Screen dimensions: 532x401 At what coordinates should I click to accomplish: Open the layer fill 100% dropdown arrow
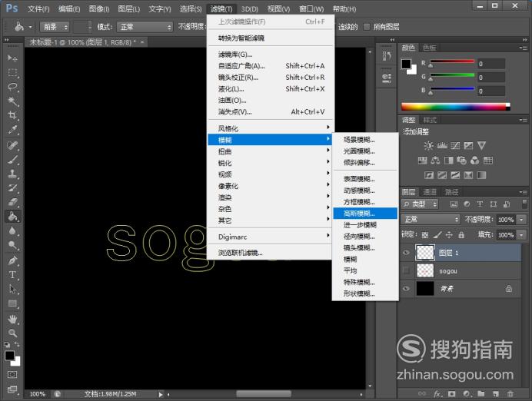click(521, 235)
